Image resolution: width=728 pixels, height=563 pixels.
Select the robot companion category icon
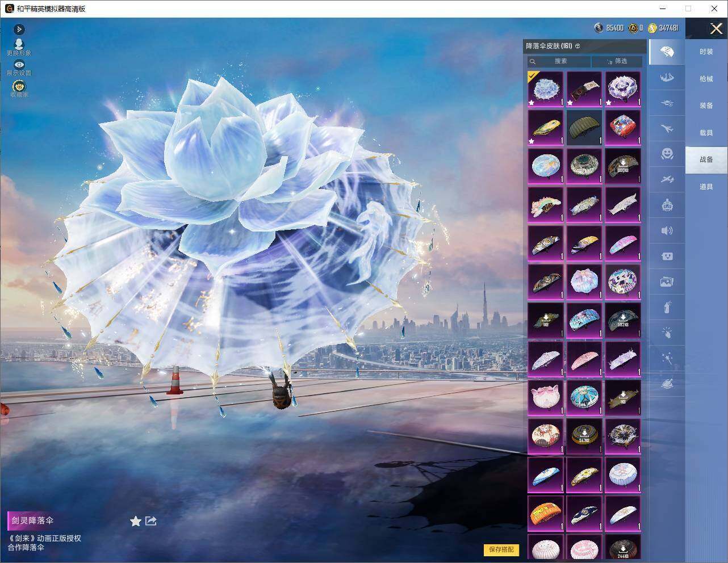[667, 205]
